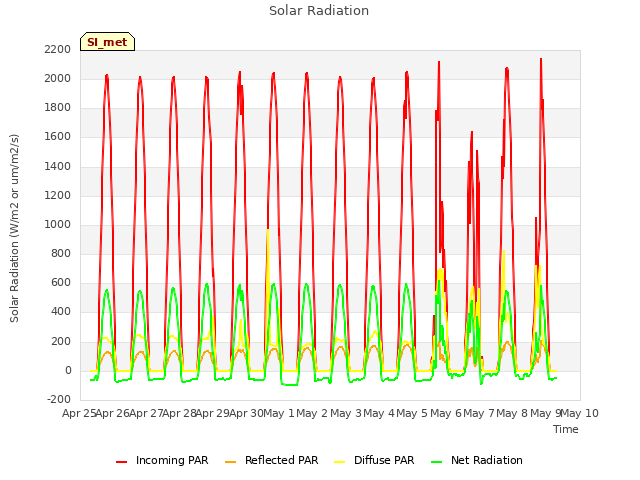640x480 pixels.
Task: Click the 2200 y-axis tick label
Action: tap(58, 49)
